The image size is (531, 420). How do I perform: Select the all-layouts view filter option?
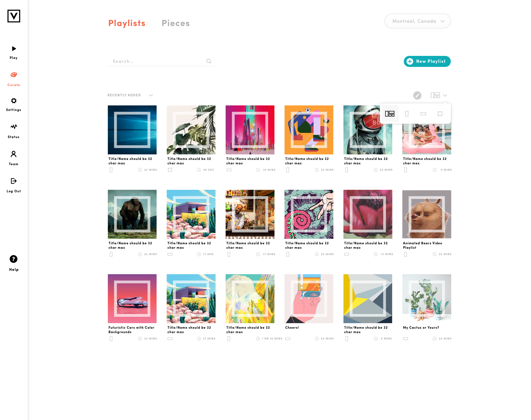[390, 114]
